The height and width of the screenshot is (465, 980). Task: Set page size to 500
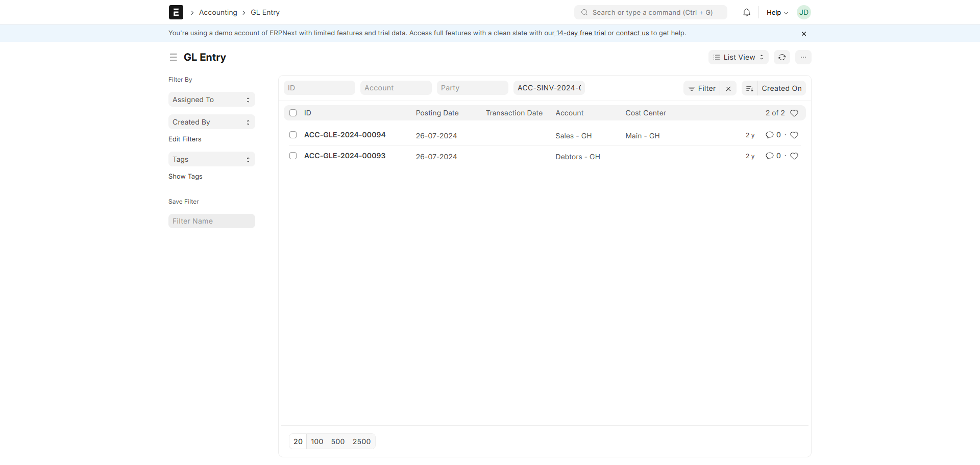338,442
